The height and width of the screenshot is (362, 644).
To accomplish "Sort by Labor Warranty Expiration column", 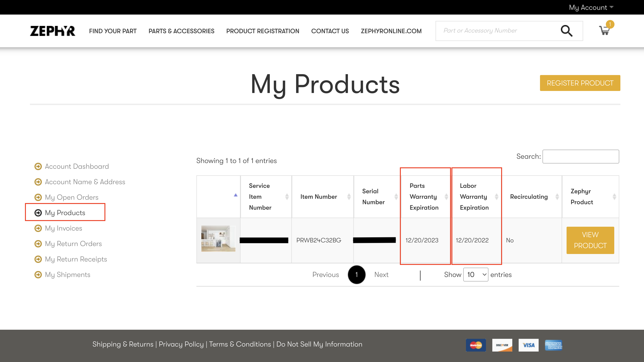I will pyautogui.click(x=476, y=196).
